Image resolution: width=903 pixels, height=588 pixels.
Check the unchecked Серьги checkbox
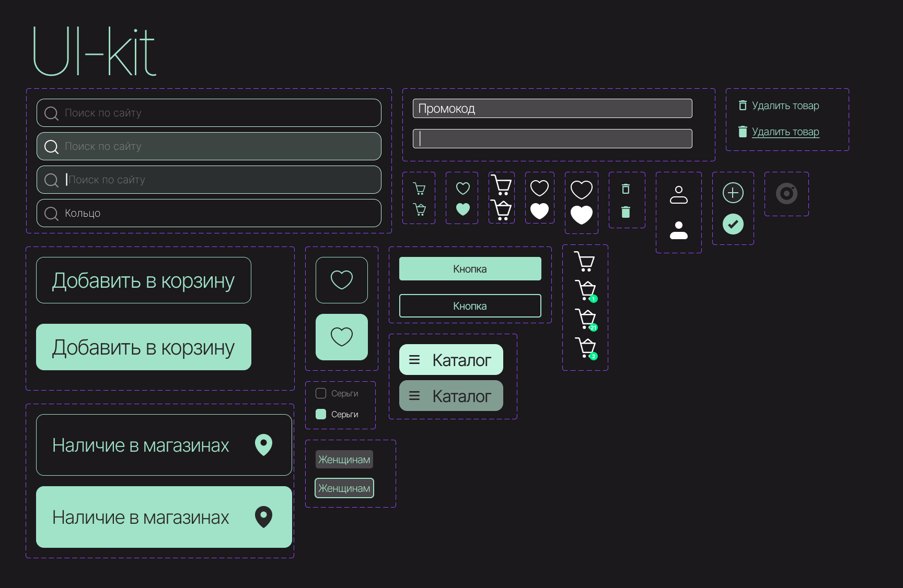(x=321, y=393)
